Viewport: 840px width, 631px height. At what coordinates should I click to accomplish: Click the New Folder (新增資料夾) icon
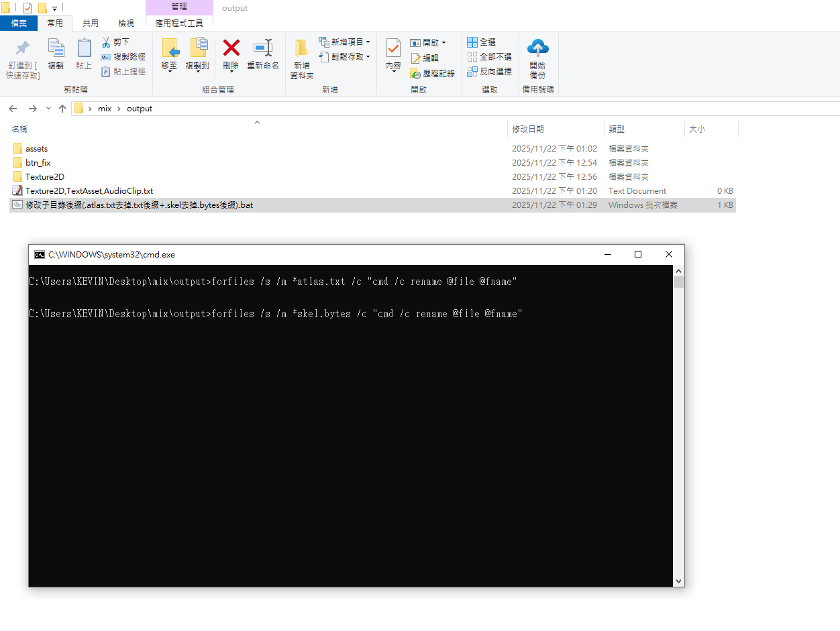pyautogui.click(x=301, y=48)
